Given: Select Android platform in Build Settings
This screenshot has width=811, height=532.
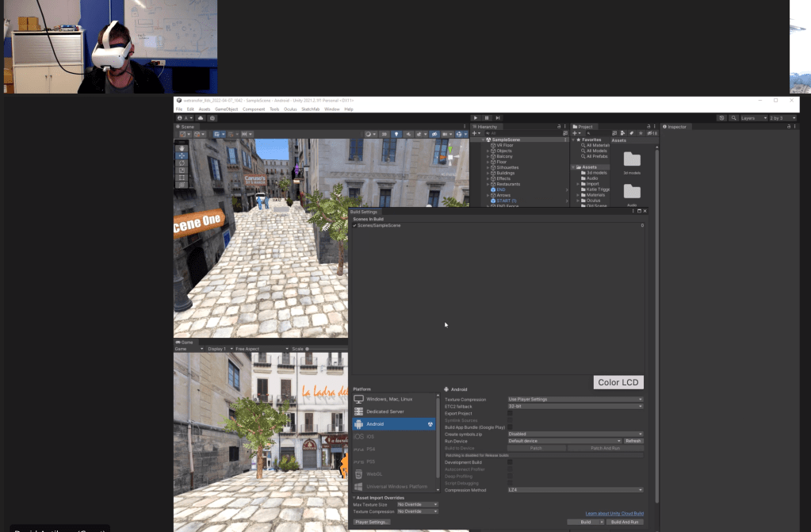Looking at the screenshot, I should [x=394, y=424].
